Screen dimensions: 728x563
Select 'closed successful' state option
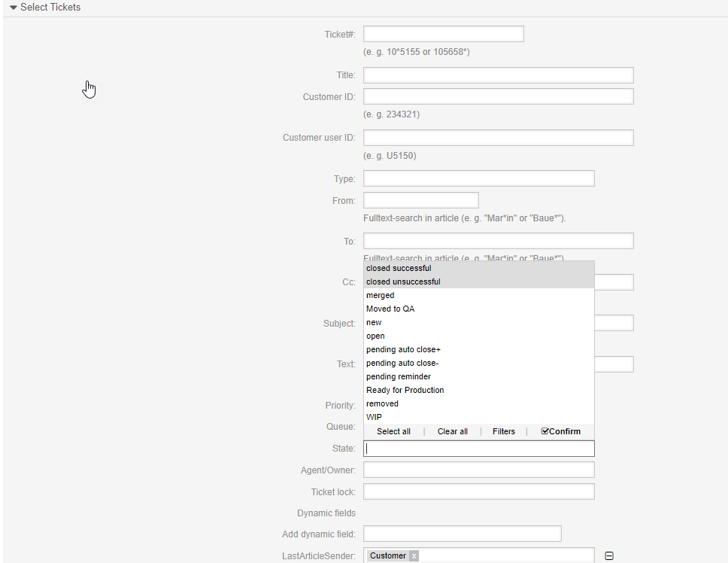tap(399, 268)
